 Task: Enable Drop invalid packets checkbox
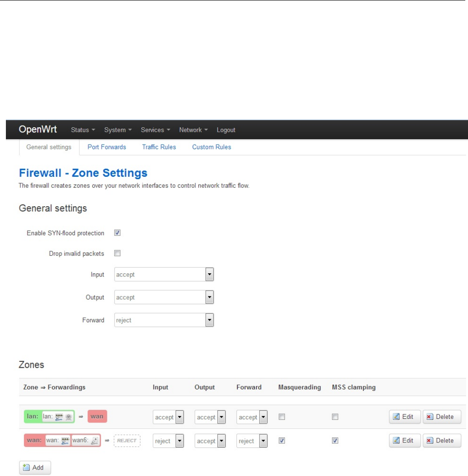117,253
